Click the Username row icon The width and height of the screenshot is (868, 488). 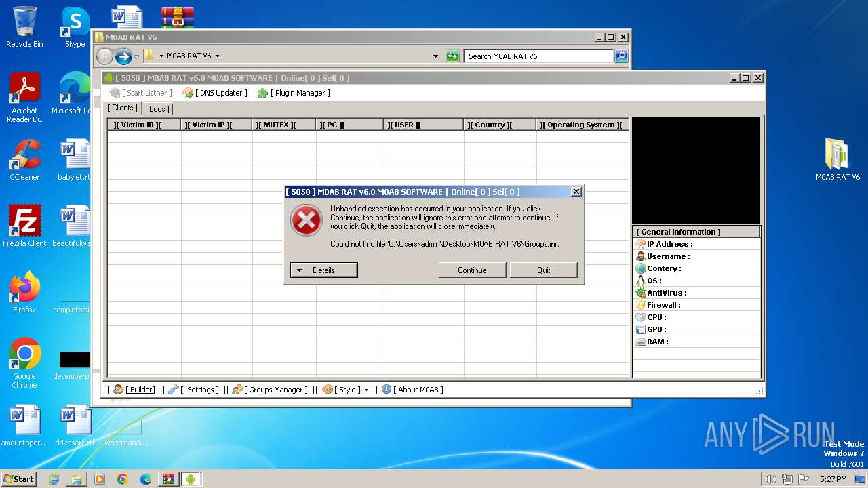point(641,256)
